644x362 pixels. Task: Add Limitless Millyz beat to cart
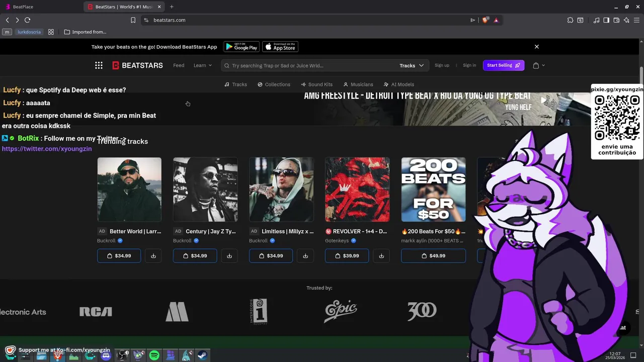271,256
